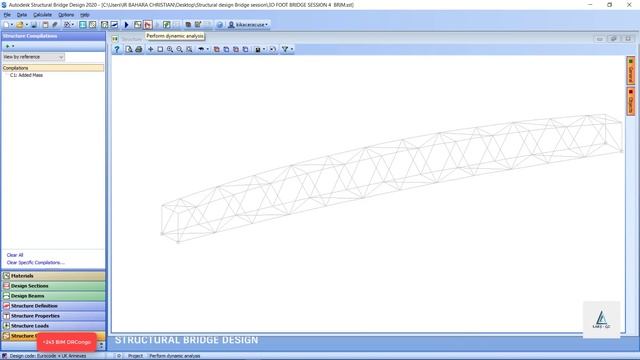Toggle the Objects side tab on right edge
Image resolution: width=640 pixels, height=360 pixels.
[x=631, y=101]
